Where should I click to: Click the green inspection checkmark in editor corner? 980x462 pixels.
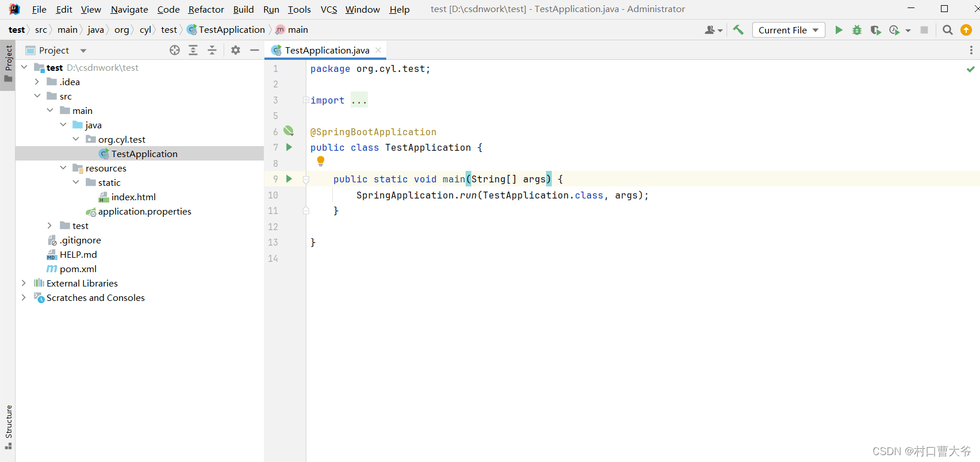[971, 69]
